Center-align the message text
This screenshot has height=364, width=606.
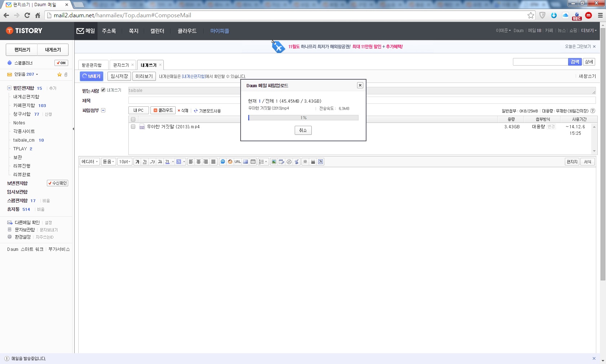198,162
